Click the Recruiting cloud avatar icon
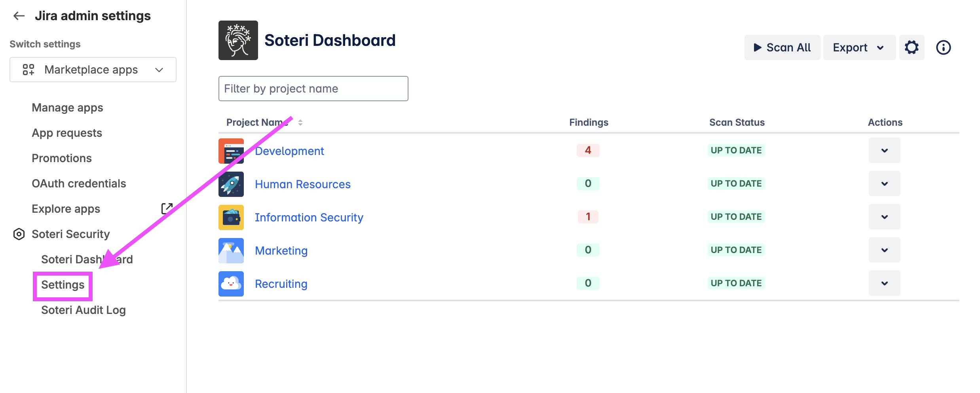 231,284
